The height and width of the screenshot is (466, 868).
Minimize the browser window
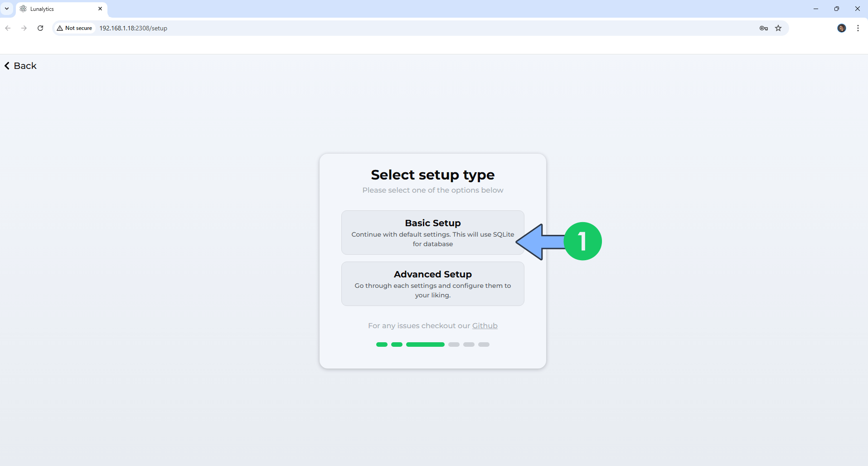pyautogui.click(x=816, y=9)
